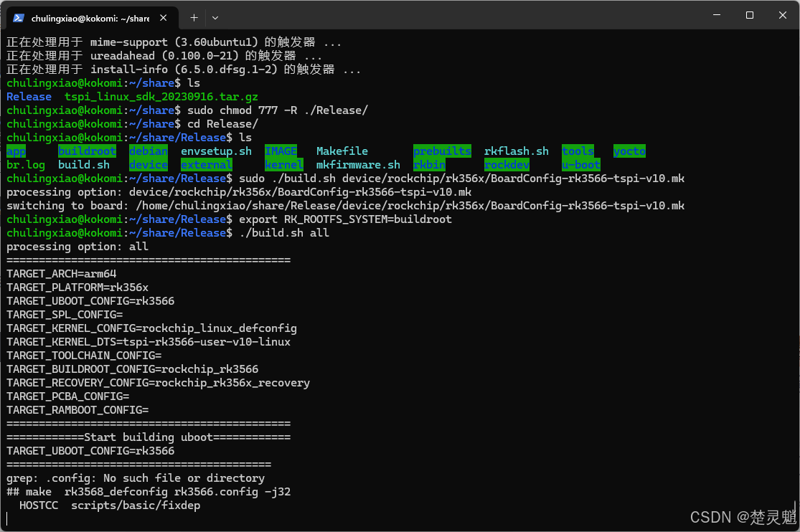Click the 'yocto' folder listing
The image size is (800, 532).
tap(629, 151)
